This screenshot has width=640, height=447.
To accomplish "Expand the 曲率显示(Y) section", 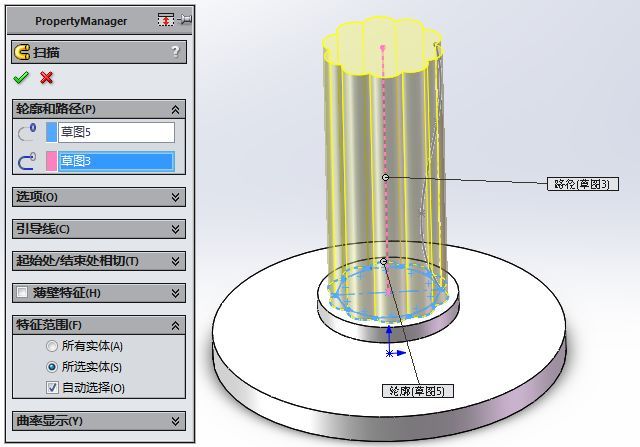I will (175, 421).
